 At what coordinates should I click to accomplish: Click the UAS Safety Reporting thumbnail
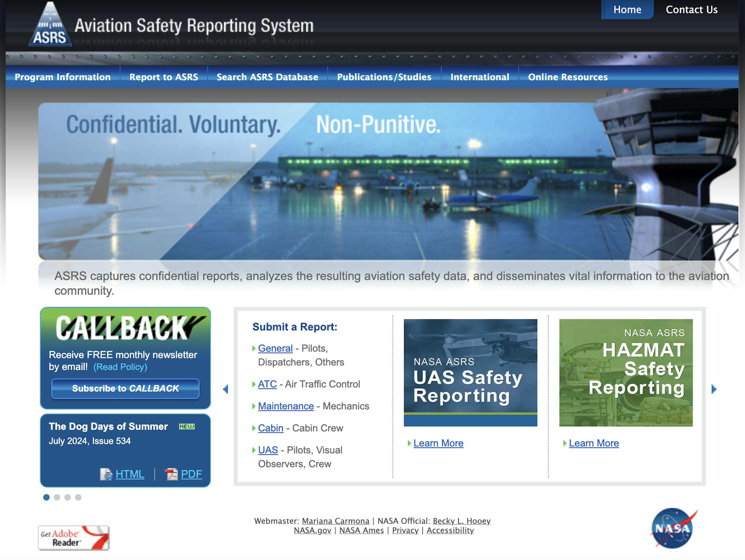(470, 372)
